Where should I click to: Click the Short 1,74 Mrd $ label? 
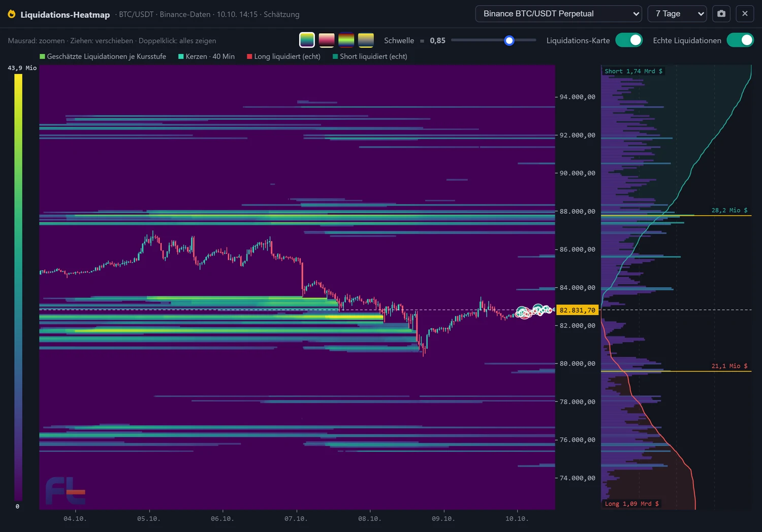[x=633, y=71]
